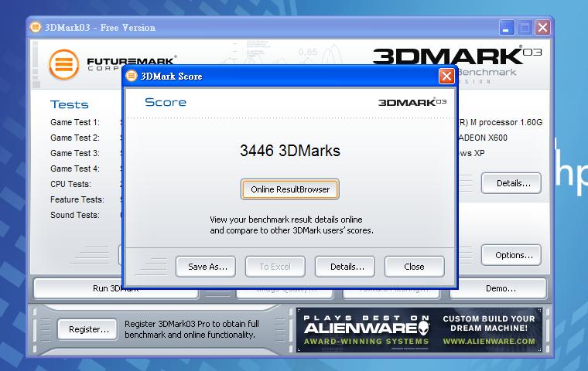
Task: Click the orange Futuremark logo
Action: (64, 65)
